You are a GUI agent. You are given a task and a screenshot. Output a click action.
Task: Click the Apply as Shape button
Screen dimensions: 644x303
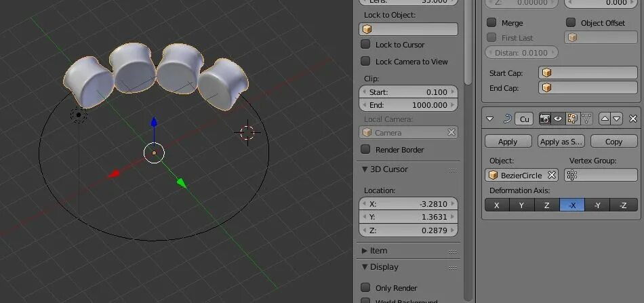click(561, 141)
